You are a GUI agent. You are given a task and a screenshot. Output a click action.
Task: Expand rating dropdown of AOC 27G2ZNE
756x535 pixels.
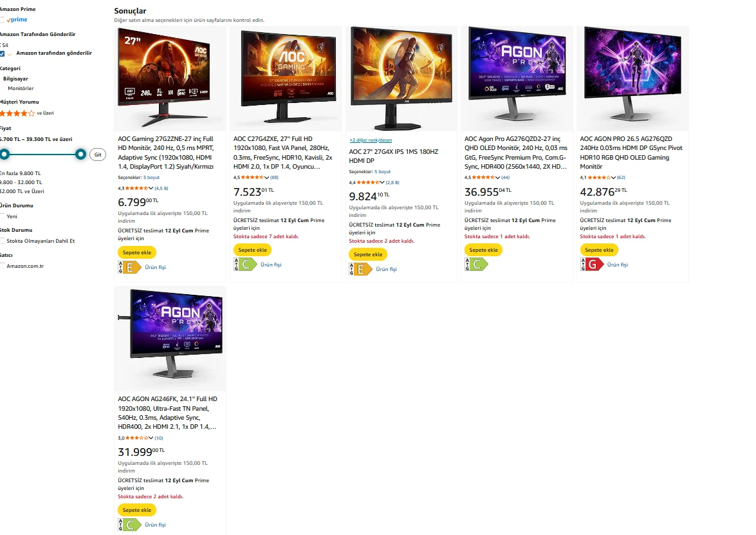151,188
